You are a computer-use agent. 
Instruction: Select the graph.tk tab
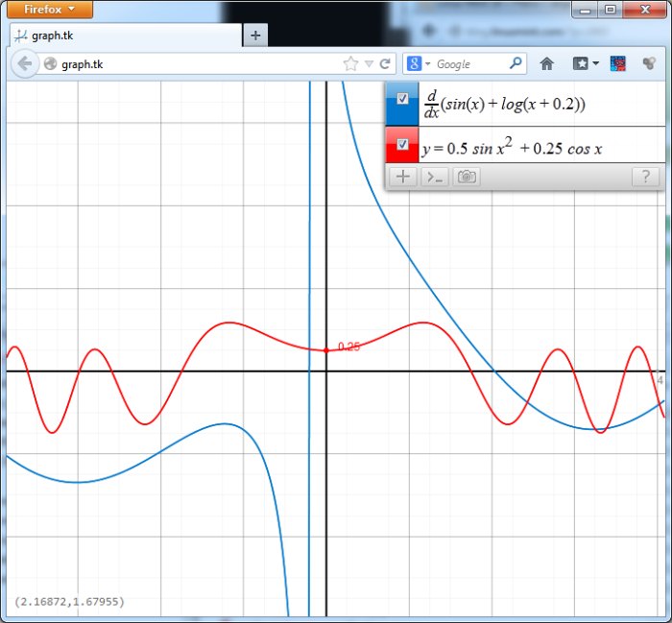click(126, 36)
